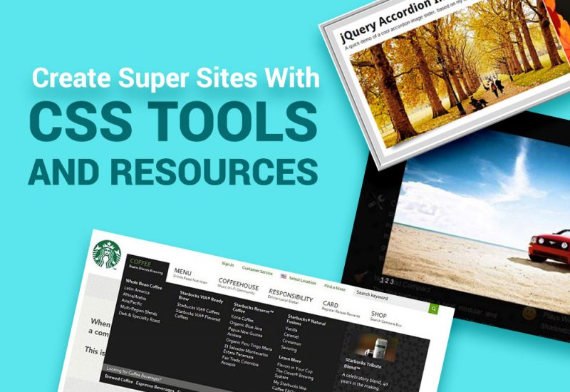
Task: Open Starbucks VIA Coffees link
Action: tap(198, 309)
